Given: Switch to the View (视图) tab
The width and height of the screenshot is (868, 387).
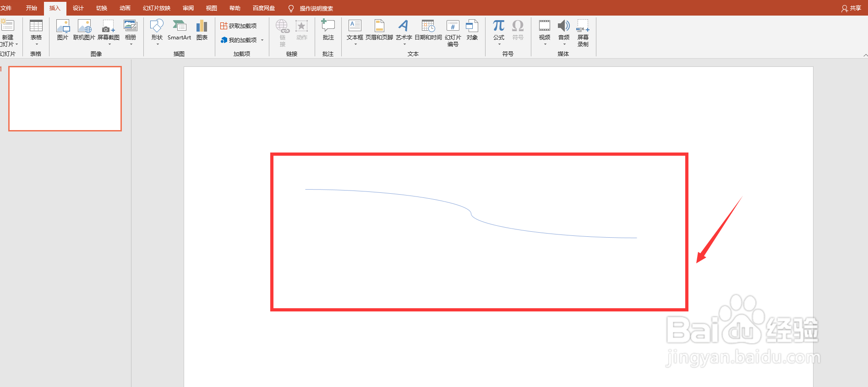Looking at the screenshot, I should [212, 8].
